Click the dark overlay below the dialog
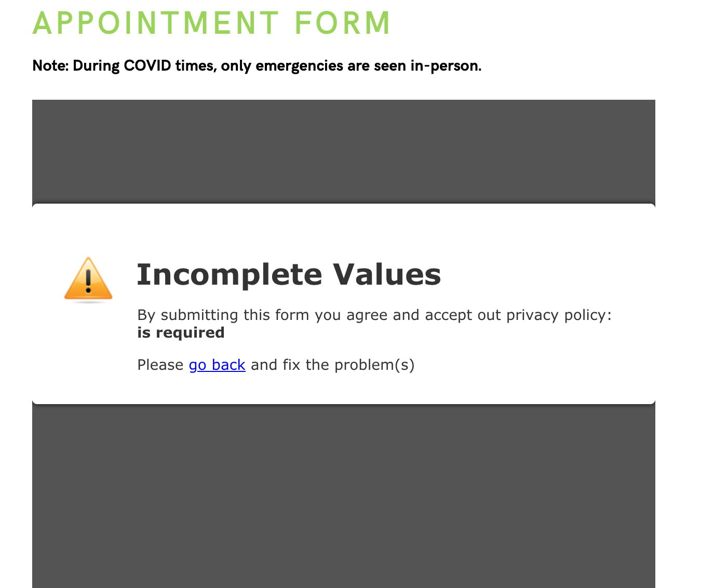This screenshot has height=588, width=727. (343, 493)
